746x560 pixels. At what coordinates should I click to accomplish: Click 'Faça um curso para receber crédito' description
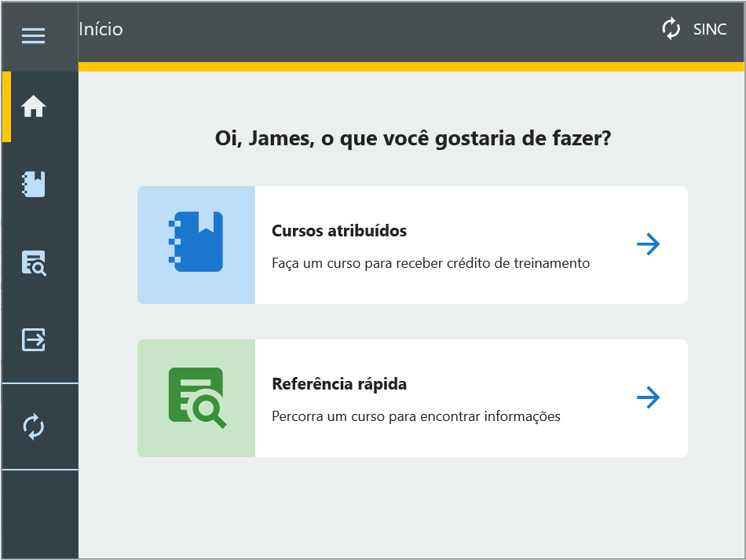tap(430, 263)
